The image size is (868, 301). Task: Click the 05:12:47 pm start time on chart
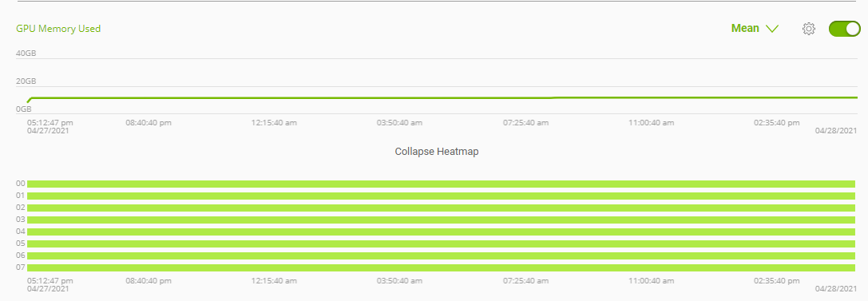[x=50, y=122]
